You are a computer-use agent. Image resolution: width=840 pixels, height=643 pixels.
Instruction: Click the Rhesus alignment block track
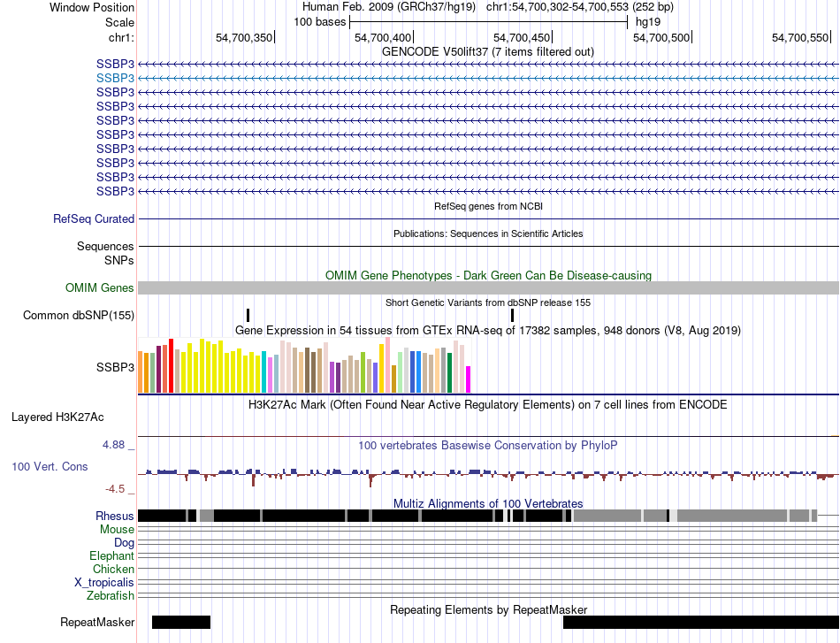pos(488,516)
